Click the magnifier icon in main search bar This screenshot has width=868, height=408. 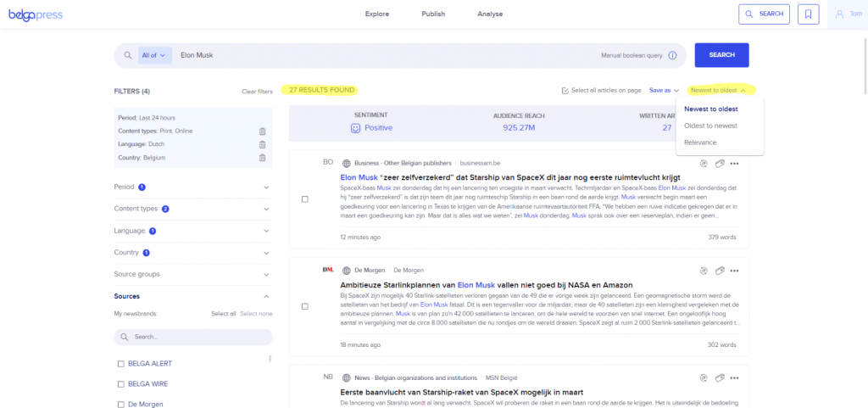128,55
